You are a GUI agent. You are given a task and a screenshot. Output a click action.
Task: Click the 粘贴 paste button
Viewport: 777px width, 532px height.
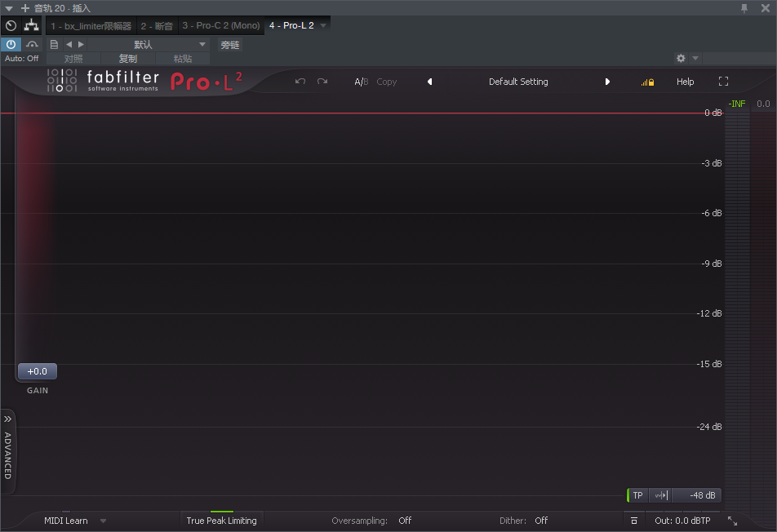[182, 59]
